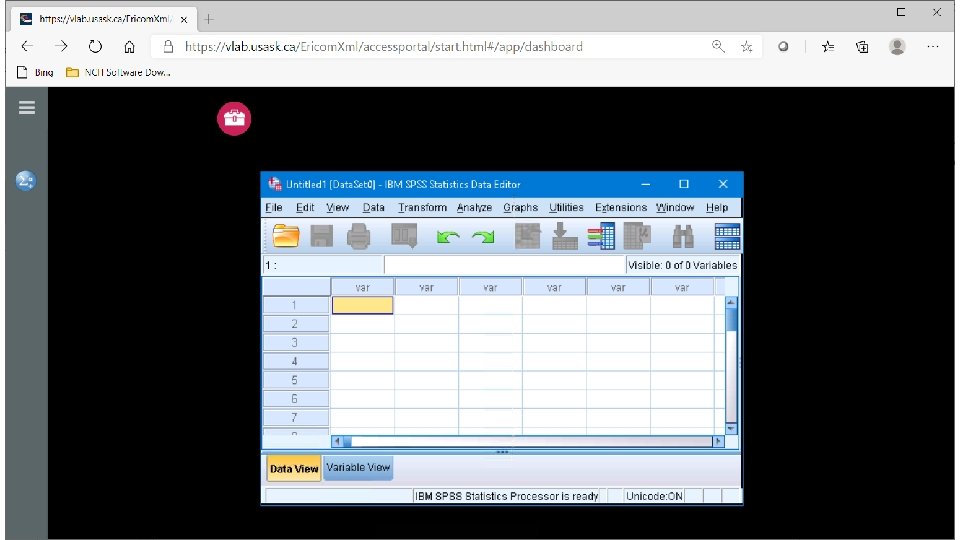Open the Data menu
Viewport: 960px width, 540px height.
(x=373, y=208)
